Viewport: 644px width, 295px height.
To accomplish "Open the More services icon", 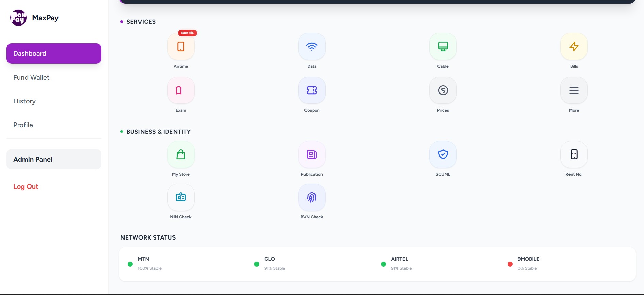I will click(574, 91).
